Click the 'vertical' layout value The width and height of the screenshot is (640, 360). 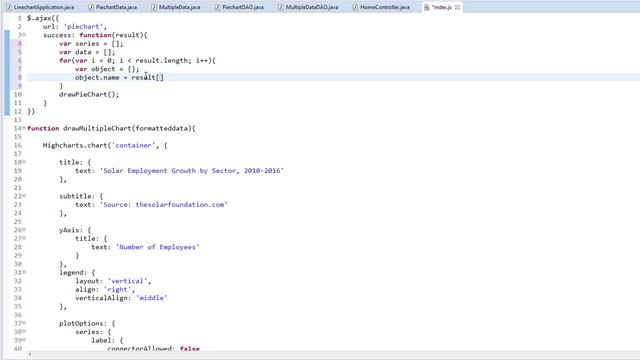click(x=127, y=281)
